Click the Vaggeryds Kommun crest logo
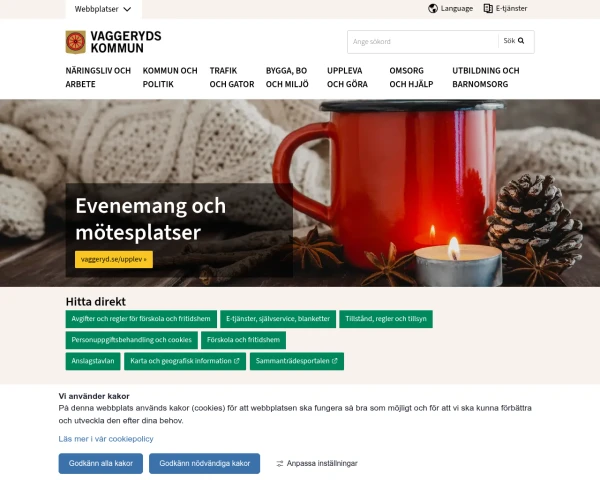The image size is (600, 480). coord(75,42)
